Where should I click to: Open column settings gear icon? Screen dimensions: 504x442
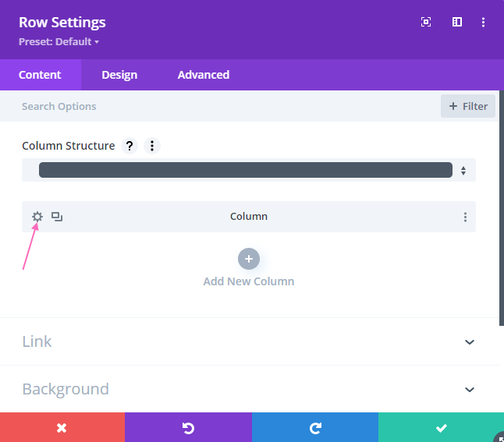click(x=37, y=217)
